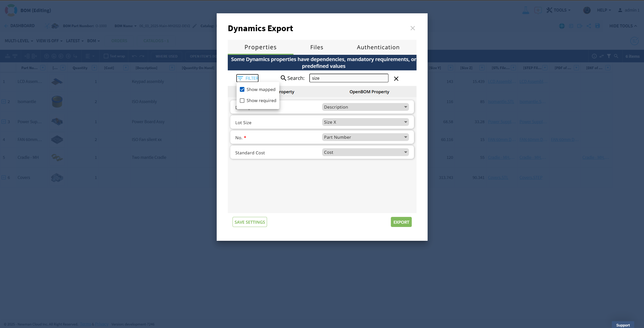Open the FILTER options button
The image size is (644, 328).
click(247, 78)
